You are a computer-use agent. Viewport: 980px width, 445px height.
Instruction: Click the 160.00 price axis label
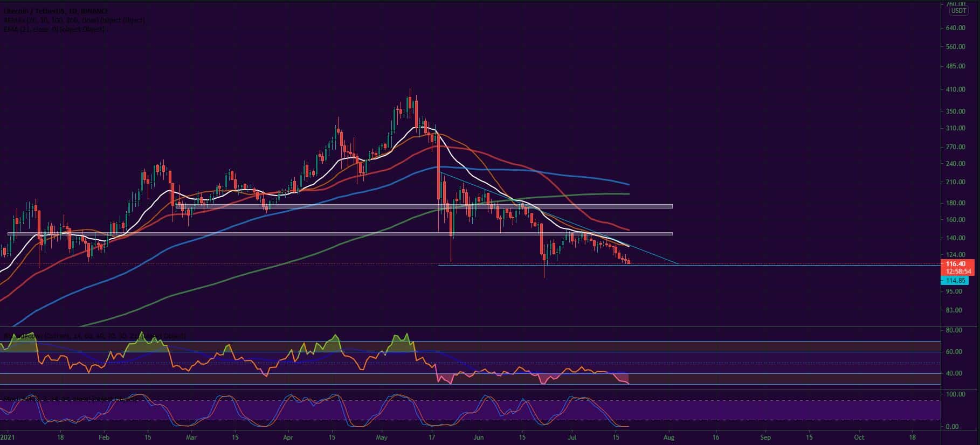[x=955, y=220]
